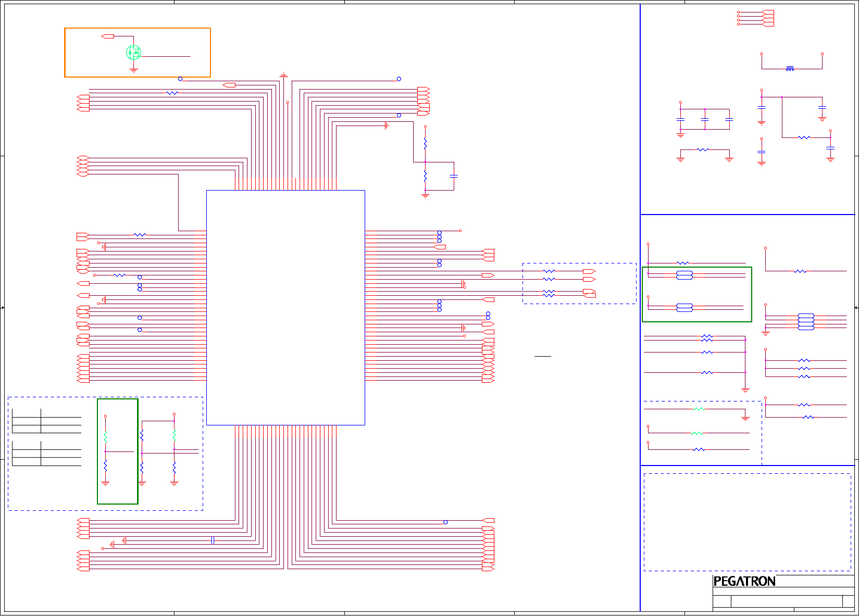Select the green resistor wired to ground in right dashed box
Image resolution: width=859 pixels, height=616 pixels.
(699, 409)
